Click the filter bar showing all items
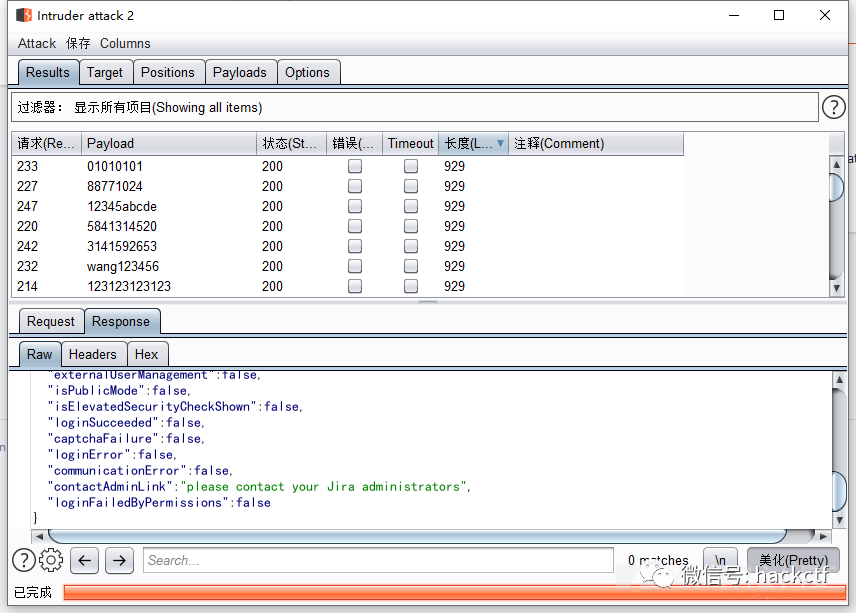This screenshot has width=856, height=613. tap(415, 107)
